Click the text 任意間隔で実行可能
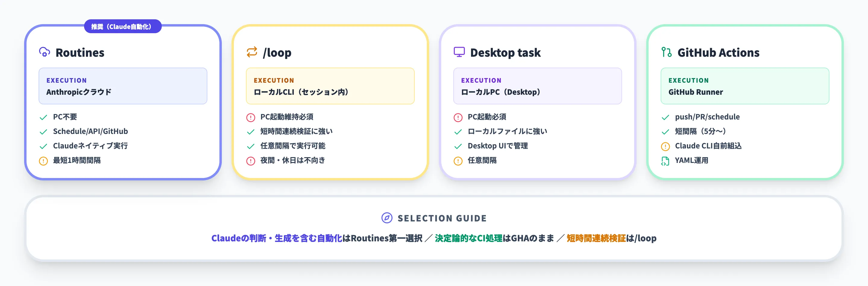Viewport: 868px width, 286px height. click(293, 146)
